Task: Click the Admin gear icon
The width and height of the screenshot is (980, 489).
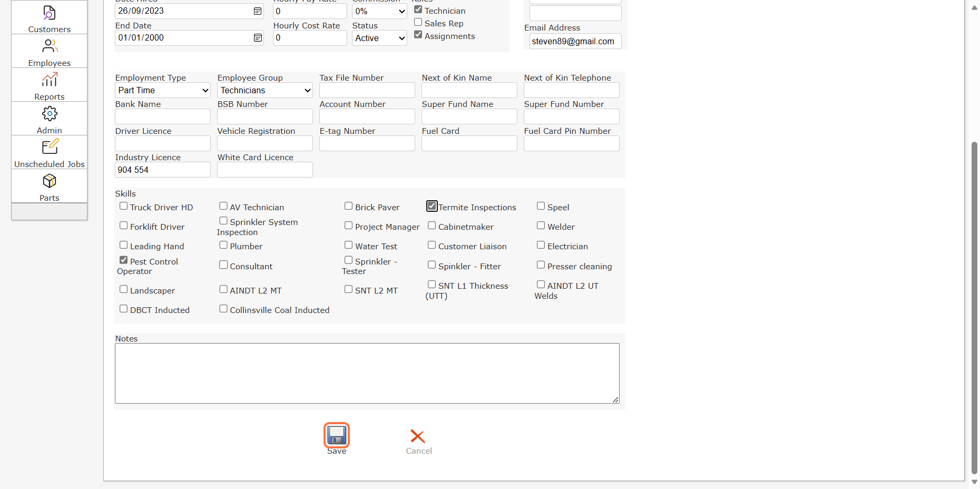Action: 49,113
